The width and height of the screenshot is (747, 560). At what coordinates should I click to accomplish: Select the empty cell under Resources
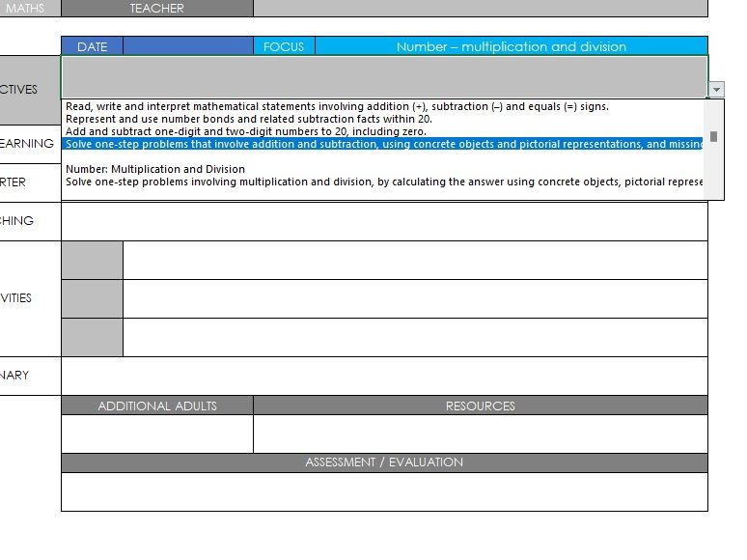coord(480,434)
